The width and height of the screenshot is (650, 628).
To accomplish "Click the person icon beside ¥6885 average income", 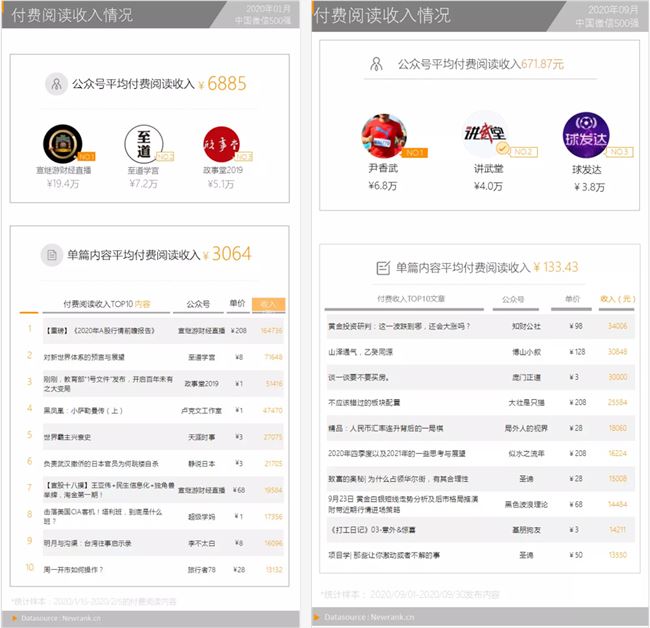I will (x=56, y=84).
